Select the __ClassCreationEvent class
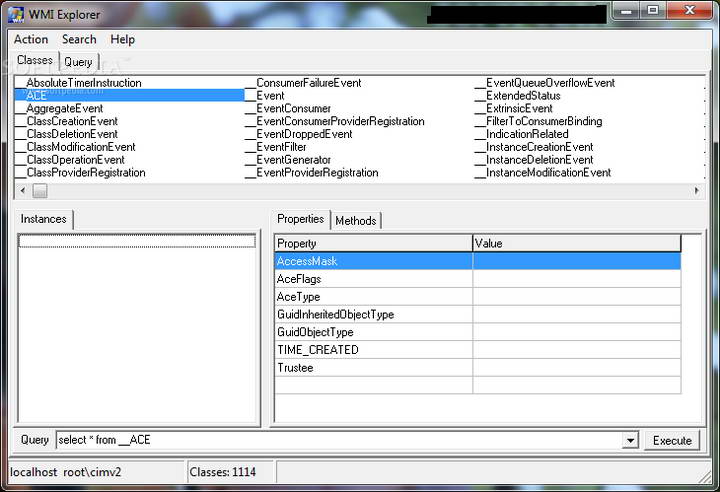 67,121
